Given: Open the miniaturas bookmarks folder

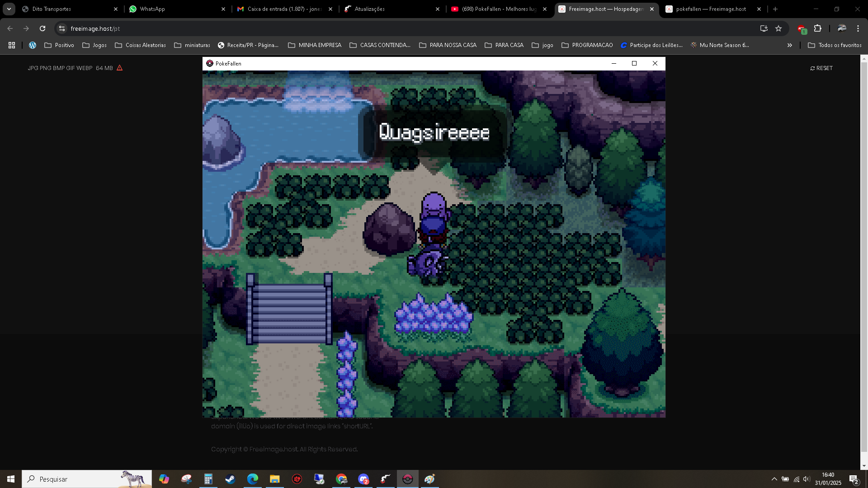Looking at the screenshot, I should click(192, 45).
